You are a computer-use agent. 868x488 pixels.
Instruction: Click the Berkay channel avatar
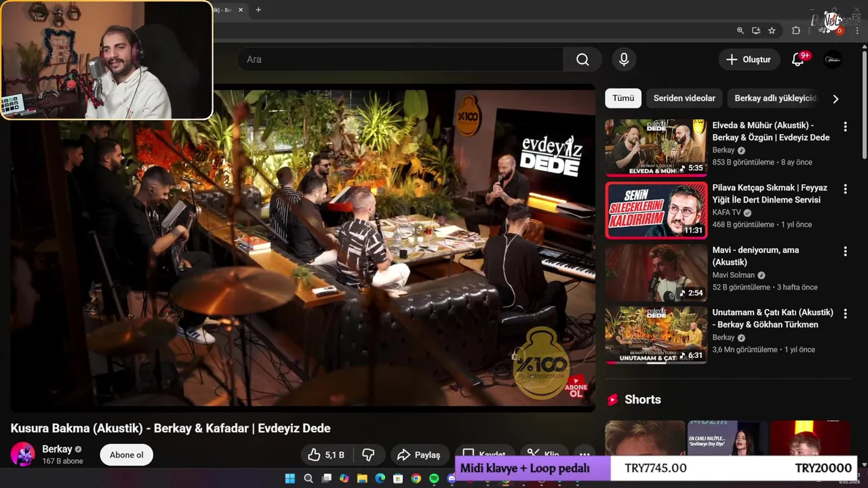click(22, 455)
